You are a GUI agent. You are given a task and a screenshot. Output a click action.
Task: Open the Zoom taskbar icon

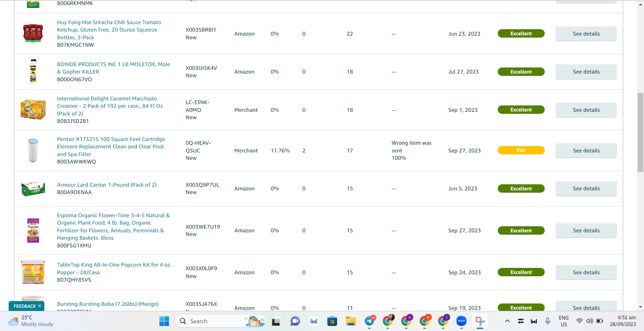(x=462, y=321)
